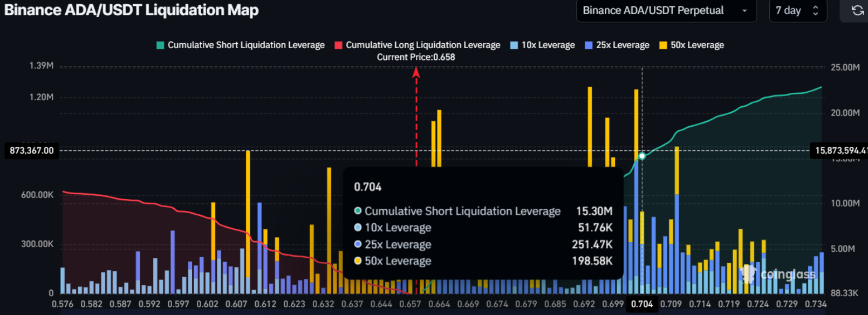The width and height of the screenshot is (868, 315).
Task: Click the red current price arrow marker
Action: coord(416,72)
